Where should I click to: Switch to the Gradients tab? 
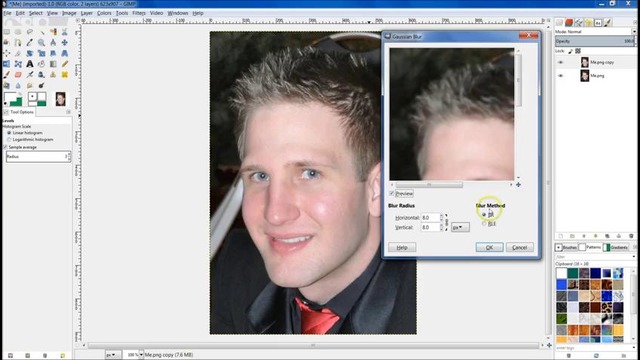616,247
